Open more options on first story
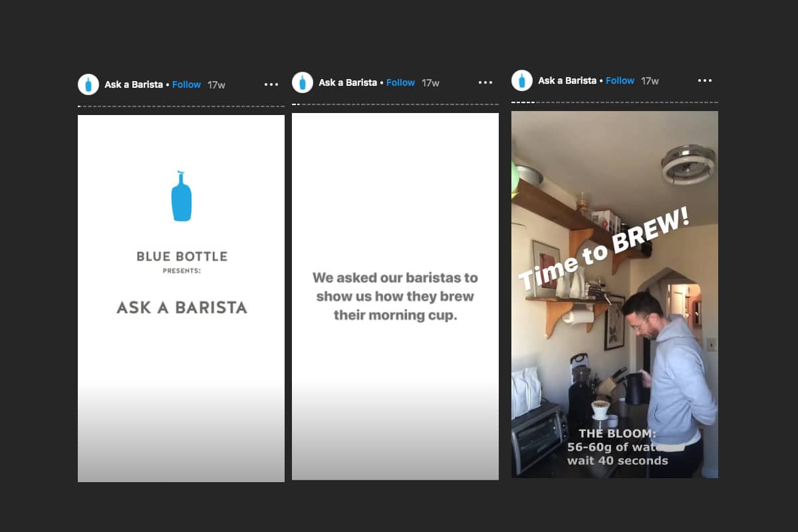Screen dimensions: 798x532 click(x=271, y=84)
